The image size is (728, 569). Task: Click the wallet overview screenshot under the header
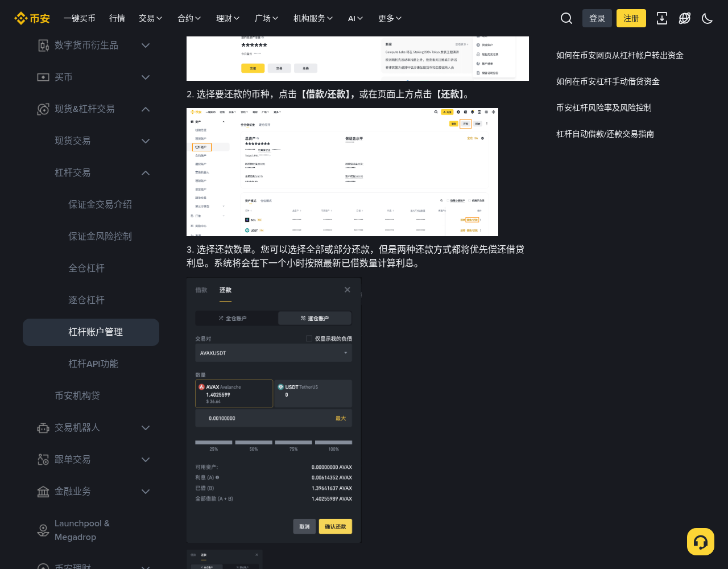click(x=358, y=59)
